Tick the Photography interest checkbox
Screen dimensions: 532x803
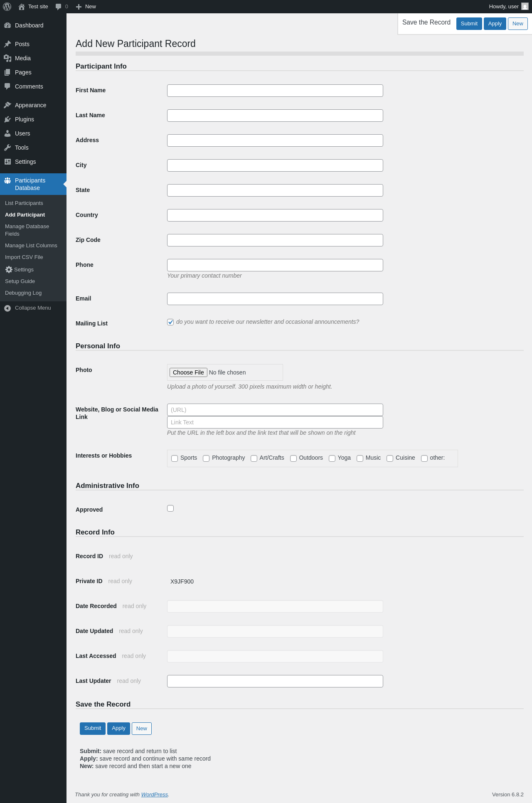pyautogui.click(x=206, y=458)
